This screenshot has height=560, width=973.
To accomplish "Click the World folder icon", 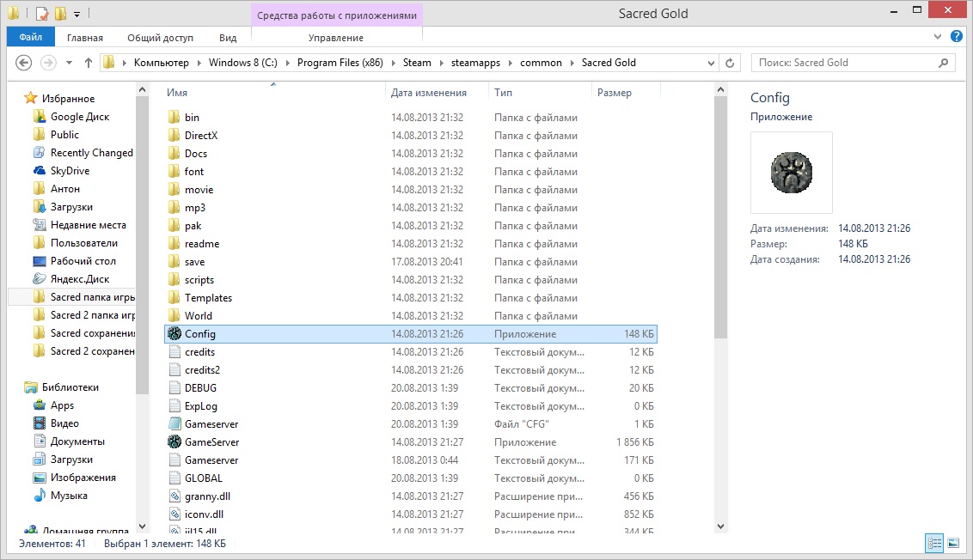I will tap(174, 316).
